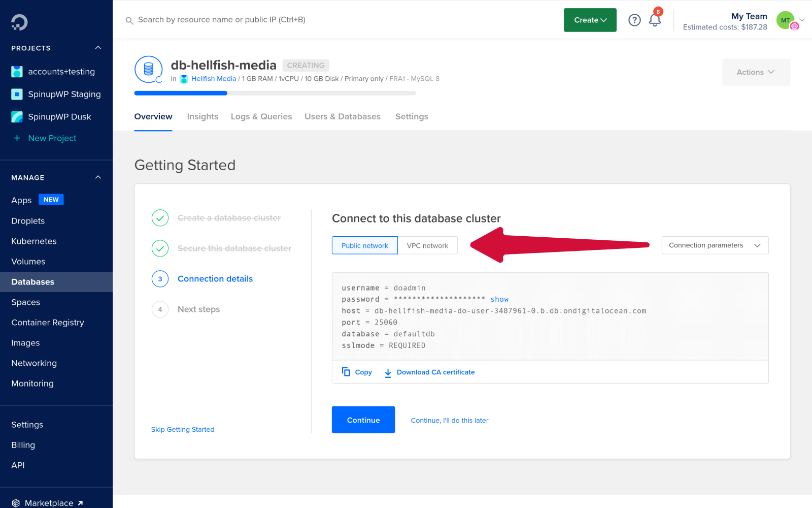Click the database cluster icon next to db-hellfish-media
812x508 pixels.
point(148,70)
